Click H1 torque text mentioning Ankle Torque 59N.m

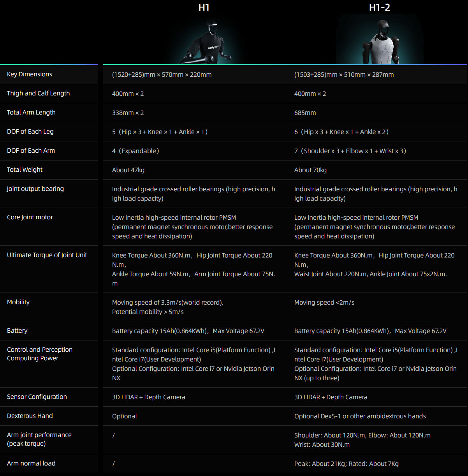click(x=194, y=279)
